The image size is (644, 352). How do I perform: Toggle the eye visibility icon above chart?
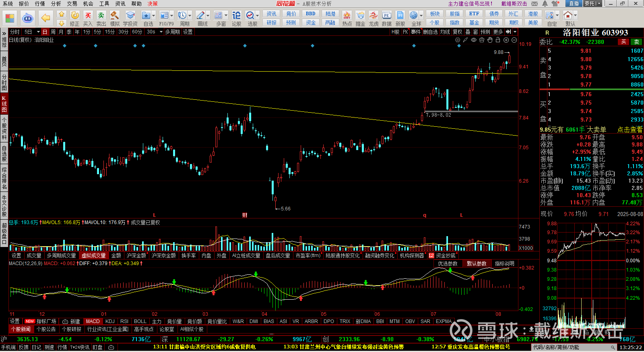474,40
